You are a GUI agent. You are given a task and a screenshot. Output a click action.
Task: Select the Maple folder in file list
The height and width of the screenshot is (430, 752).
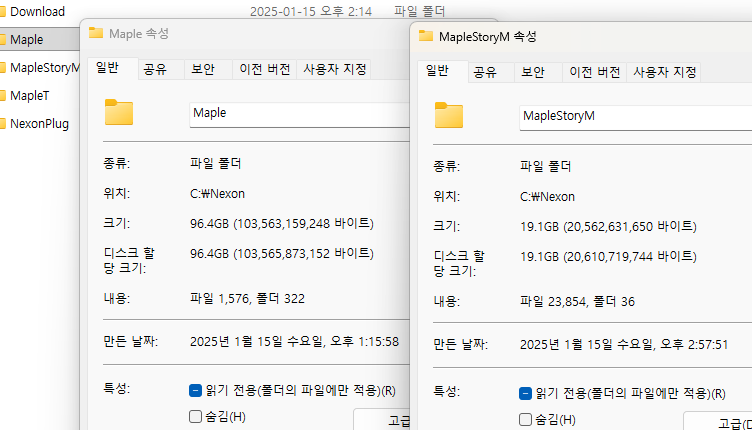tap(26, 39)
